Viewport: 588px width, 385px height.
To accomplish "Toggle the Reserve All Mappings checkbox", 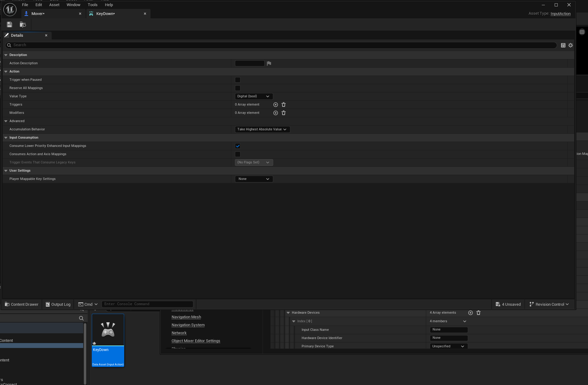I will coord(238,88).
